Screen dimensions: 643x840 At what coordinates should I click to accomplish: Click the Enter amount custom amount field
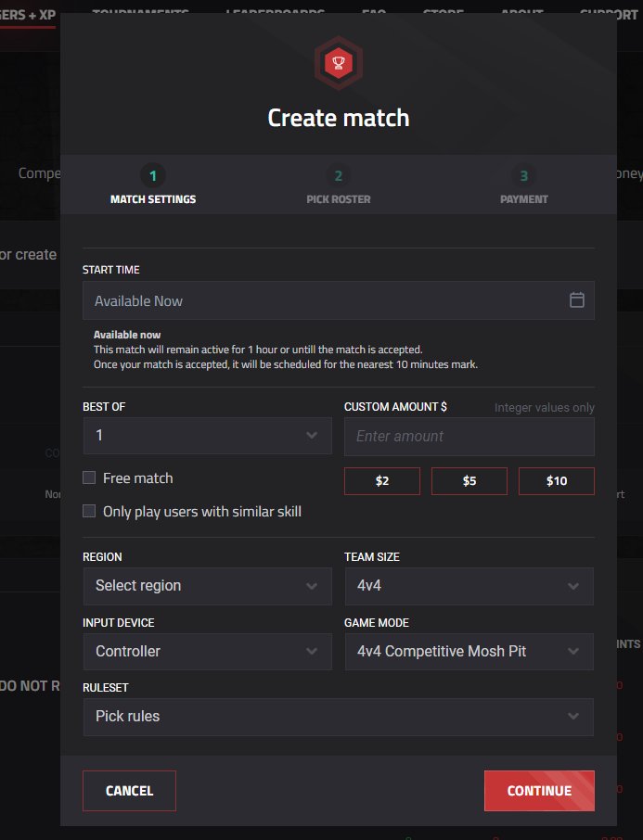tap(469, 437)
